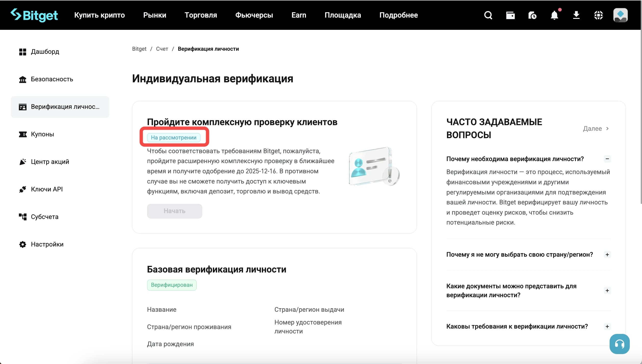Open the Безопасность section

point(52,79)
